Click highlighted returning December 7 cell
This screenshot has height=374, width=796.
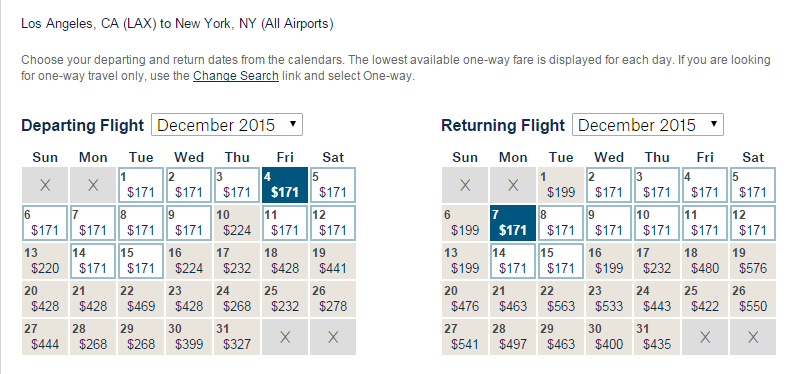[x=513, y=223]
